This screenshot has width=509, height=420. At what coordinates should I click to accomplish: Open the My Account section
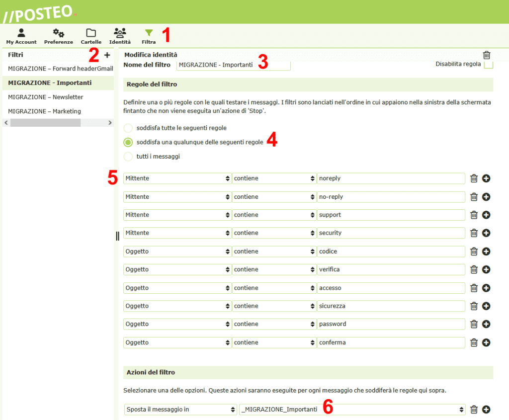click(x=21, y=36)
